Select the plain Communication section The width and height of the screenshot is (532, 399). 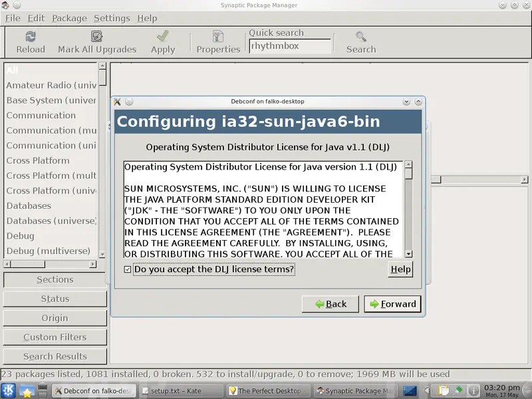coord(51,115)
